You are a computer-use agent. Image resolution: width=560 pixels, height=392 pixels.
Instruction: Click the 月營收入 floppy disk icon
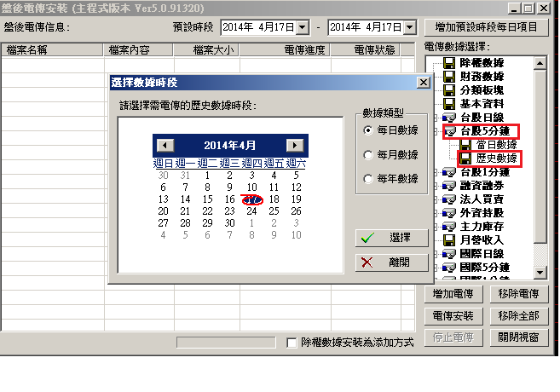tap(449, 240)
